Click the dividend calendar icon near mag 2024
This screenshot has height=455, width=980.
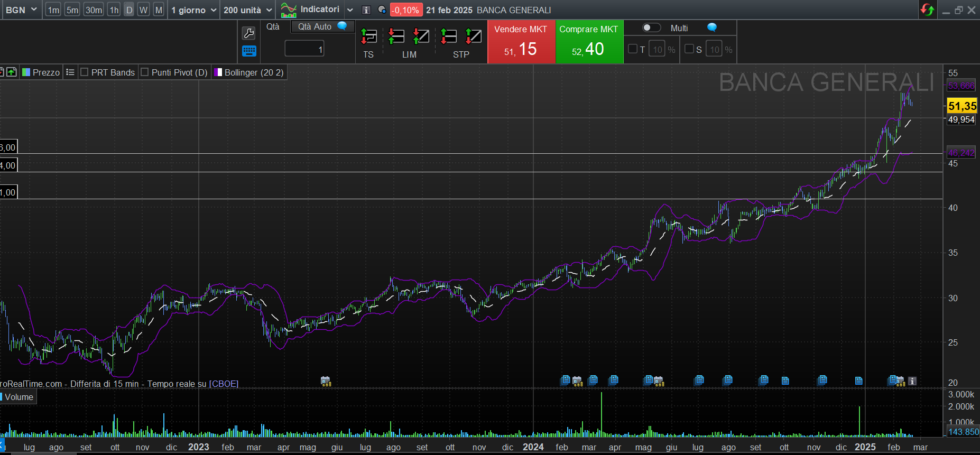pyautogui.click(x=659, y=381)
